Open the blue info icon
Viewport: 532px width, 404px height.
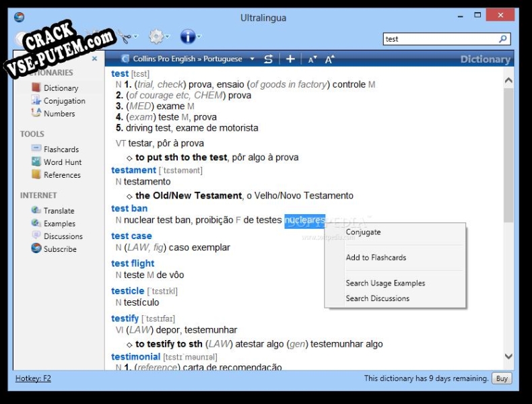point(188,36)
